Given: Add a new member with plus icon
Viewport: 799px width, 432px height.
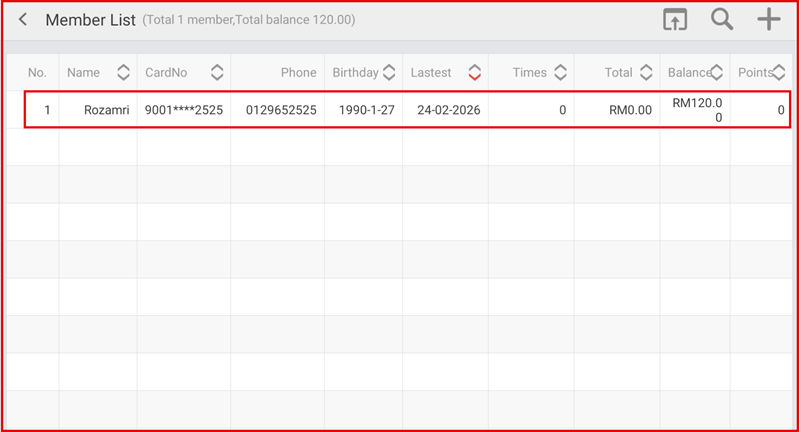Looking at the screenshot, I should [768, 20].
